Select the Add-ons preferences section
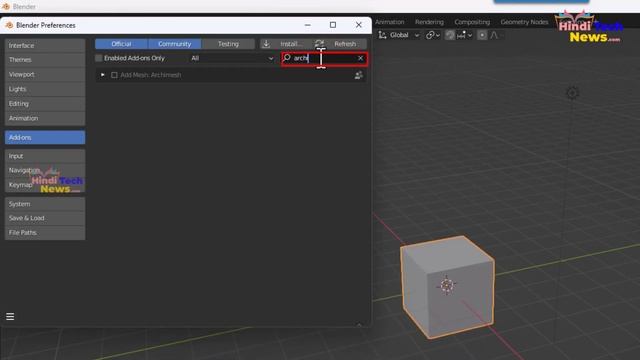Viewport: 640px width, 360px height. [45, 138]
